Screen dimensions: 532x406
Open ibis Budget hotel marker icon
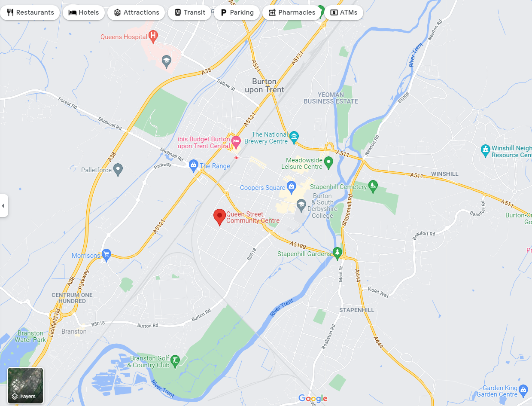click(x=236, y=140)
